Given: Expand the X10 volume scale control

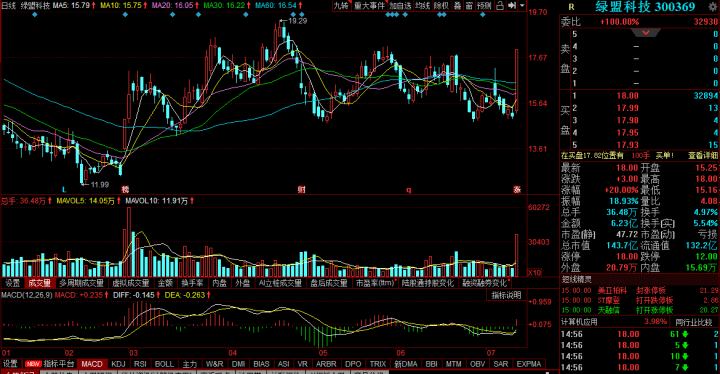Looking at the screenshot, I should [x=534, y=273].
